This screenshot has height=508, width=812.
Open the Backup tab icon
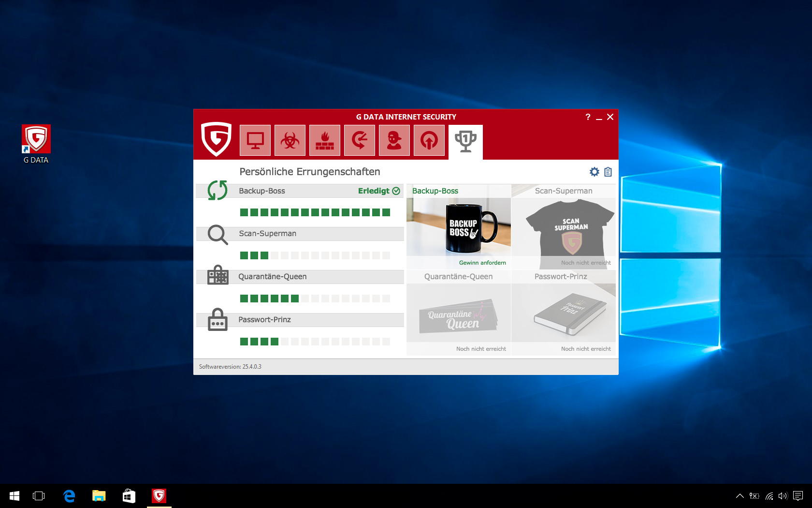click(360, 140)
